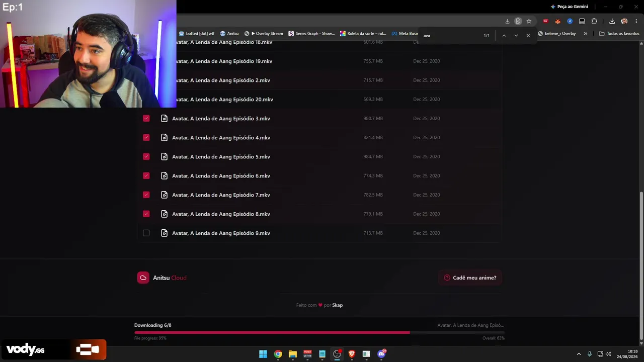Open the Extensions puzzle menu
The image size is (644, 362).
click(594, 21)
